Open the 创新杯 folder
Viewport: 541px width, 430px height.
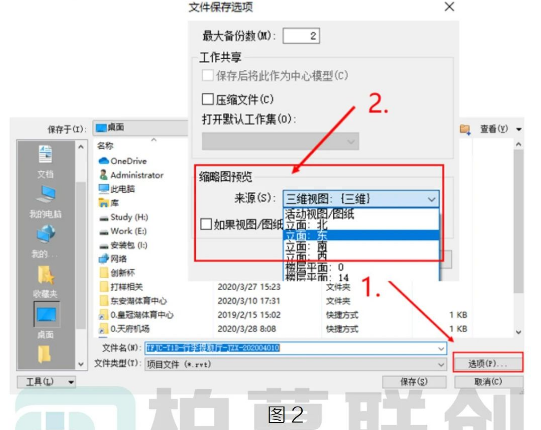click(117, 273)
